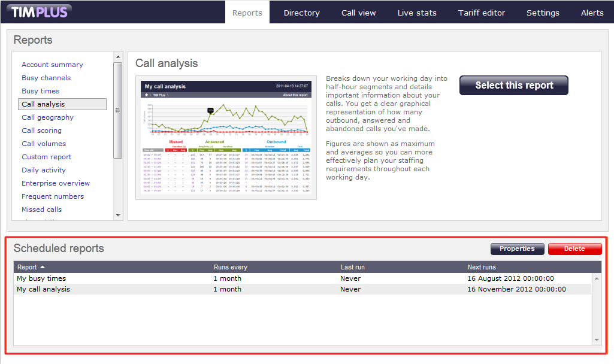Switch to the Directory tab
The width and height of the screenshot is (614, 364).
(x=301, y=13)
